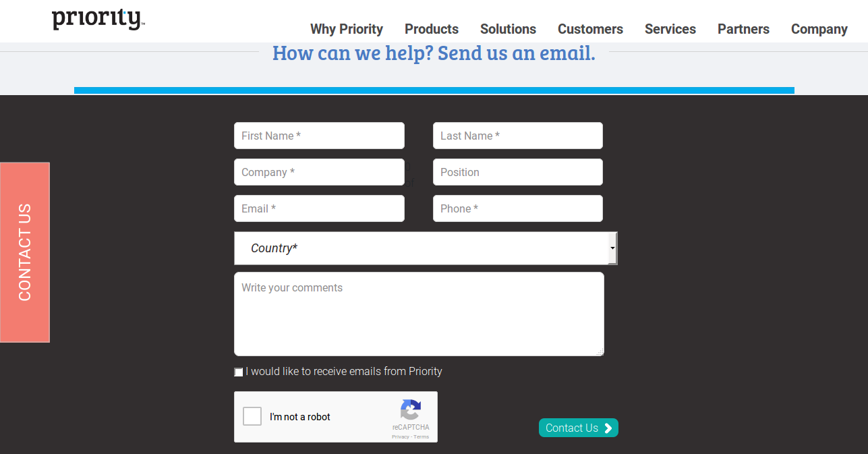The height and width of the screenshot is (454, 868).
Task: Click the "Write your comments" text area
Action: point(418,314)
